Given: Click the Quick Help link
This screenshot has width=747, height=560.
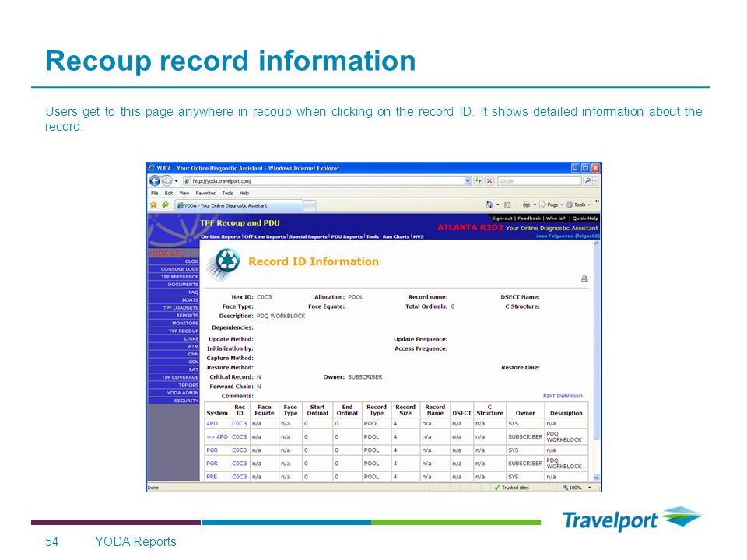Looking at the screenshot, I should [585, 218].
